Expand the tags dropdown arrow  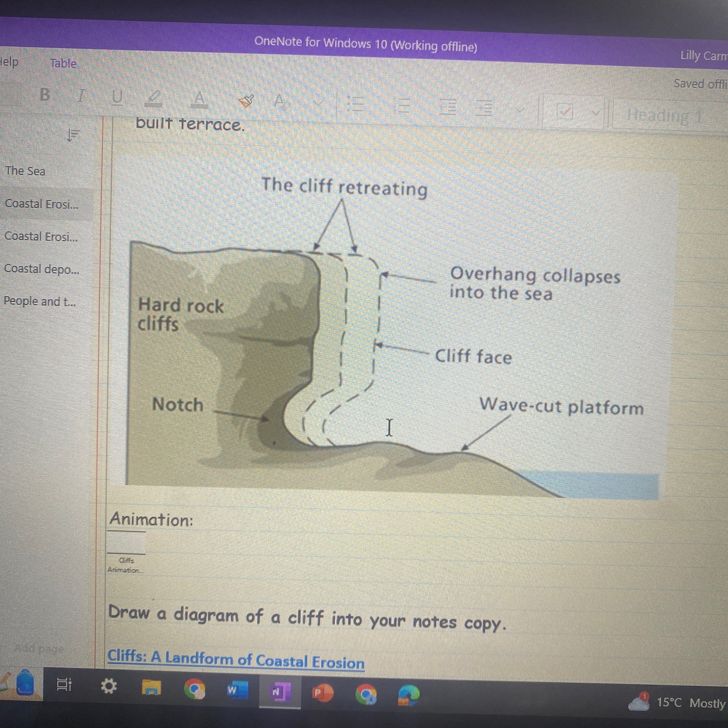(596, 113)
